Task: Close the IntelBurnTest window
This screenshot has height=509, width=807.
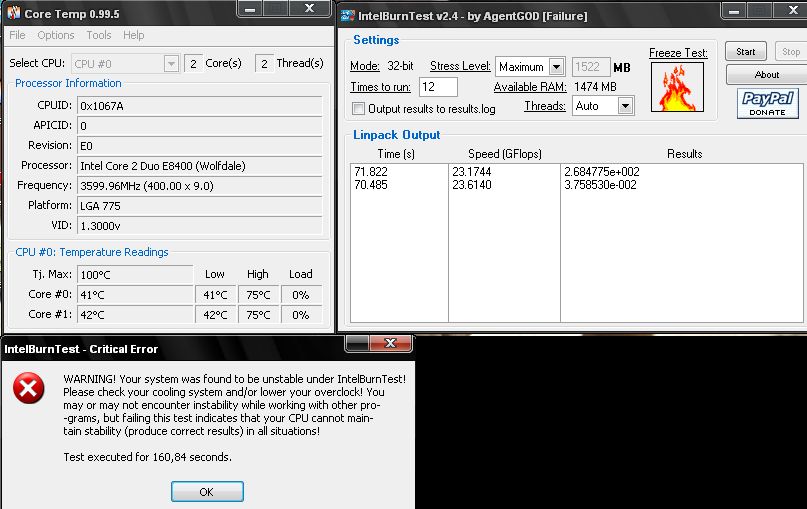Action: point(793,10)
